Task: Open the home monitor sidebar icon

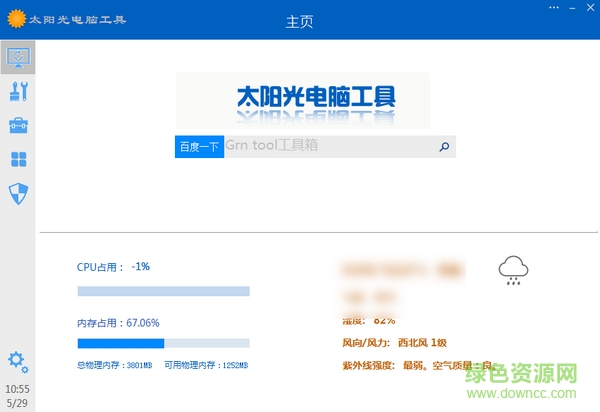Action: (18, 58)
